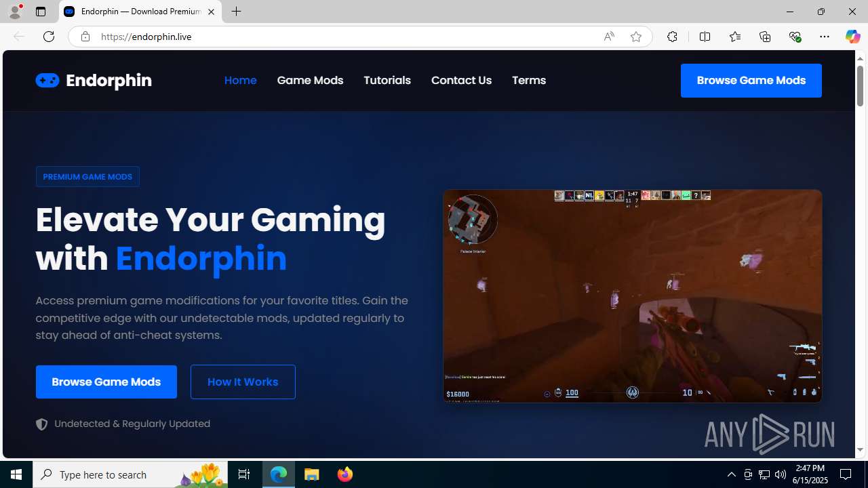Show hidden tray icons chevron
The image size is (868, 488).
click(x=731, y=474)
